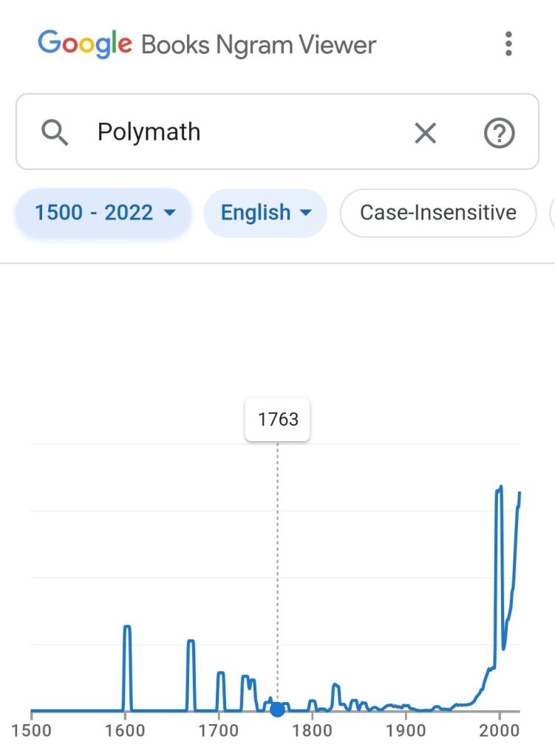Click the 1763 tooltip label
This screenshot has width=555, height=756.
point(278,420)
